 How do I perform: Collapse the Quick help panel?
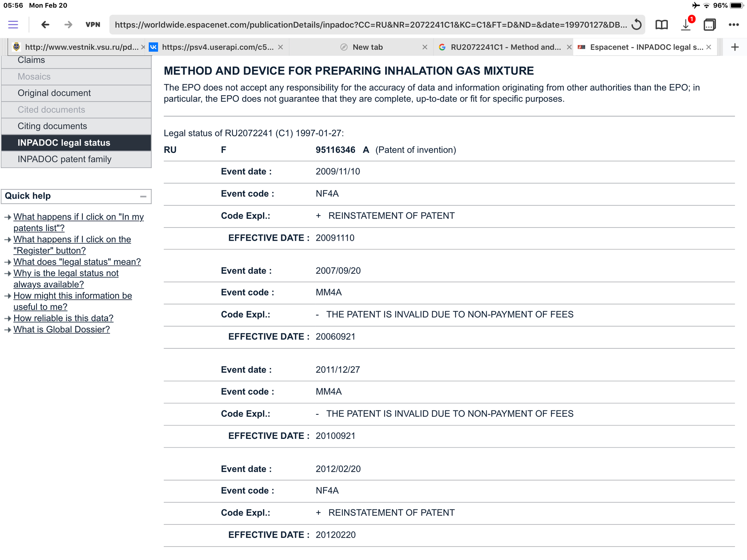coord(143,196)
